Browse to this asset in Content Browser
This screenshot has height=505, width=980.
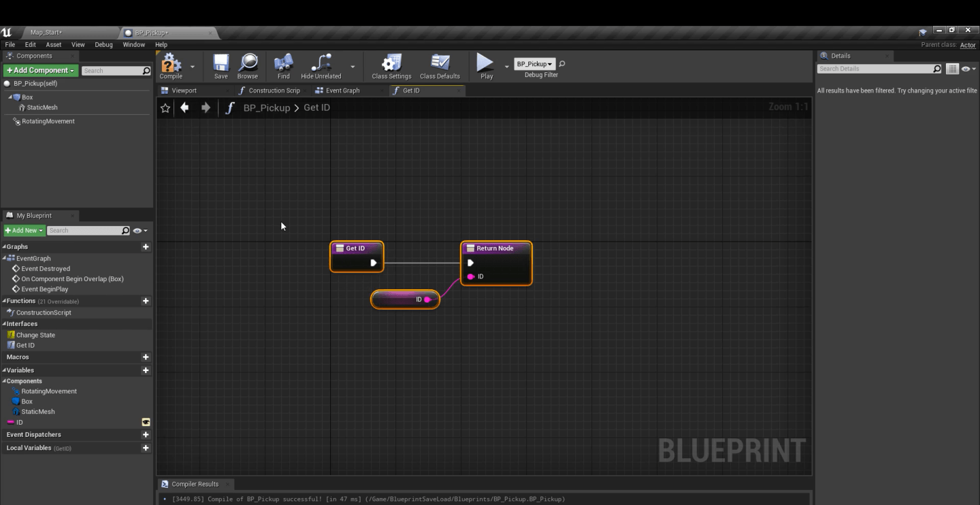pos(248,66)
